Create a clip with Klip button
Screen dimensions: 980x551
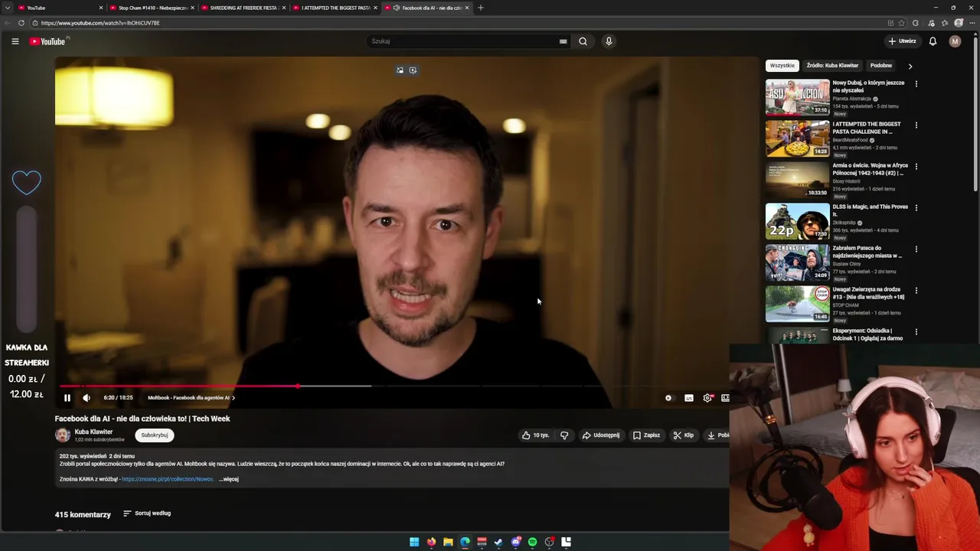[683, 435]
